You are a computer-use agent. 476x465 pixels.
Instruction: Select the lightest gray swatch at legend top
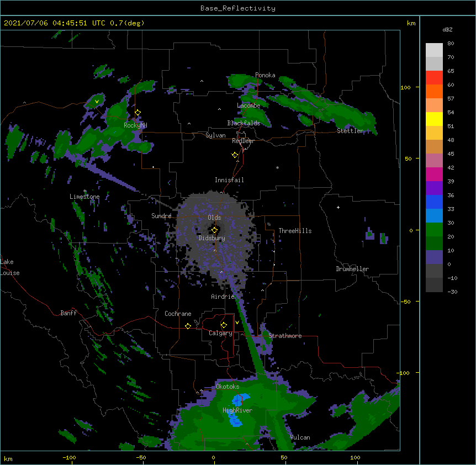(x=434, y=50)
